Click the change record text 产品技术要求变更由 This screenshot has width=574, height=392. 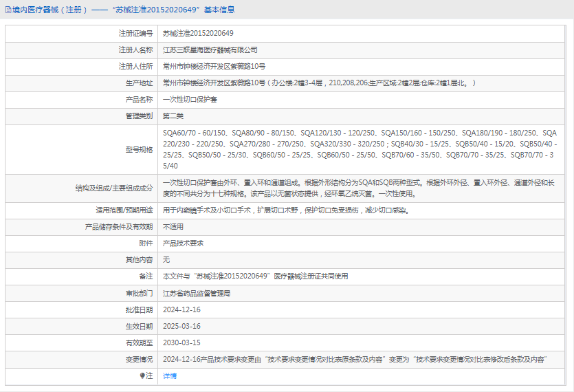tap(354, 360)
